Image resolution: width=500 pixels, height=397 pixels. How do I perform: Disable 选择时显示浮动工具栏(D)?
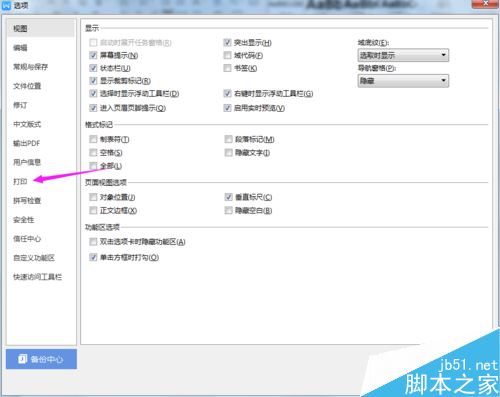click(93, 94)
